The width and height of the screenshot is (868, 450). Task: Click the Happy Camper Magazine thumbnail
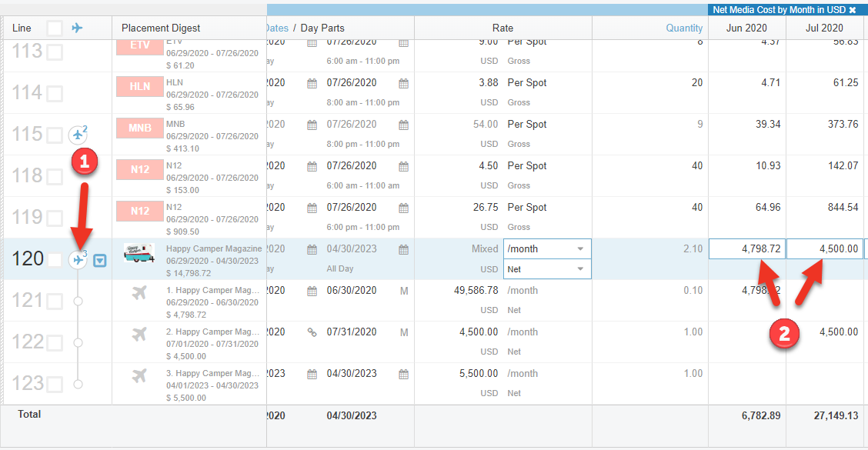pos(139,252)
